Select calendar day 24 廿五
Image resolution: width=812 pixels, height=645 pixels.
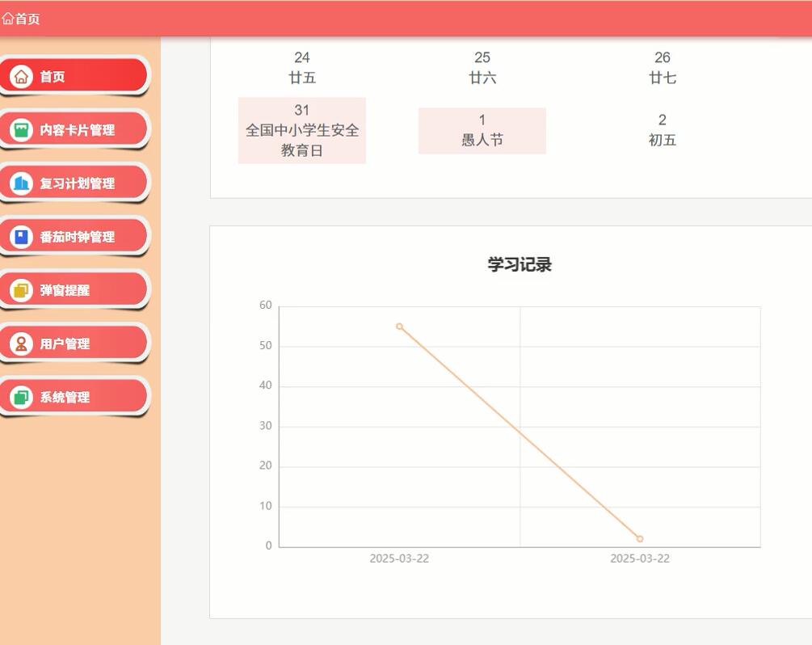pyautogui.click(x=302, y=67)
